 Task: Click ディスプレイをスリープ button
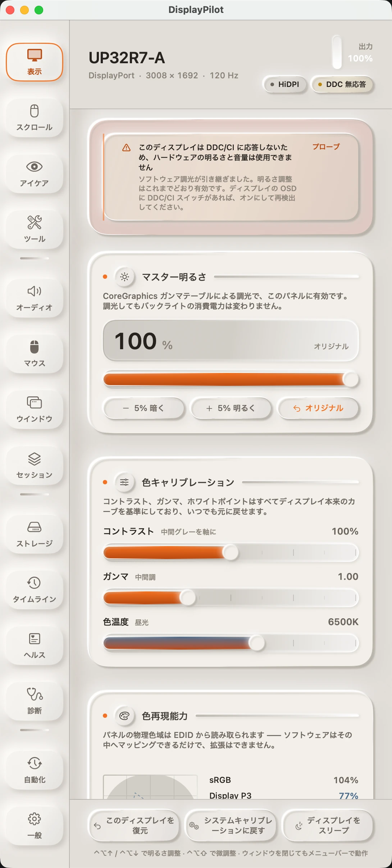[328, 826]
